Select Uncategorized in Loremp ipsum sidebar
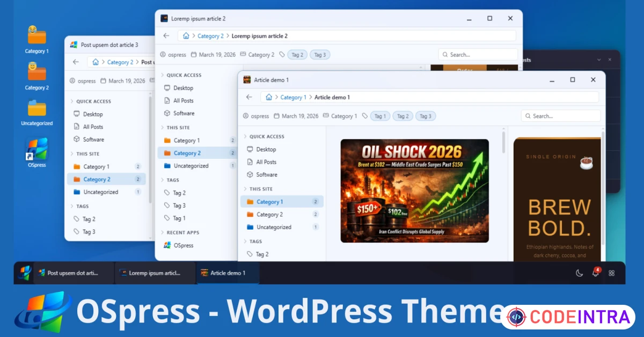Screen dimensions: 644x337 point(197,166)
